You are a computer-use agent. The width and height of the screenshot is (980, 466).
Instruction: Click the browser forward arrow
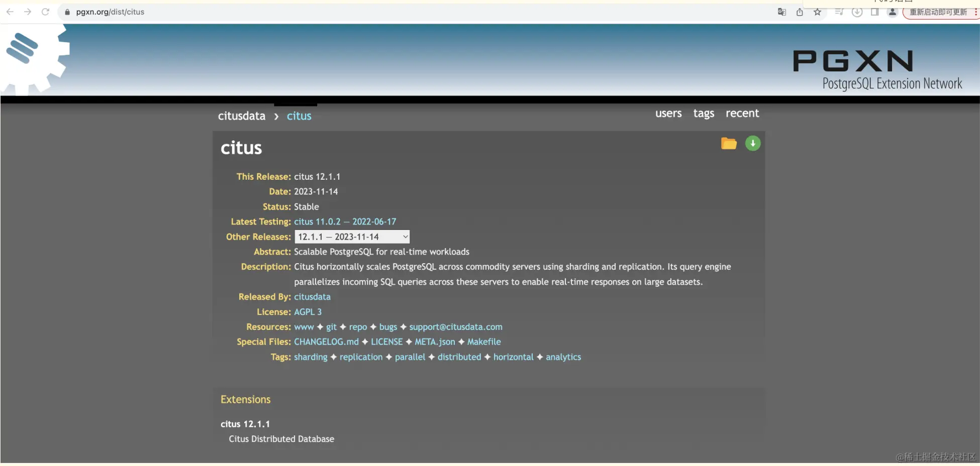[x=28, y=12]
